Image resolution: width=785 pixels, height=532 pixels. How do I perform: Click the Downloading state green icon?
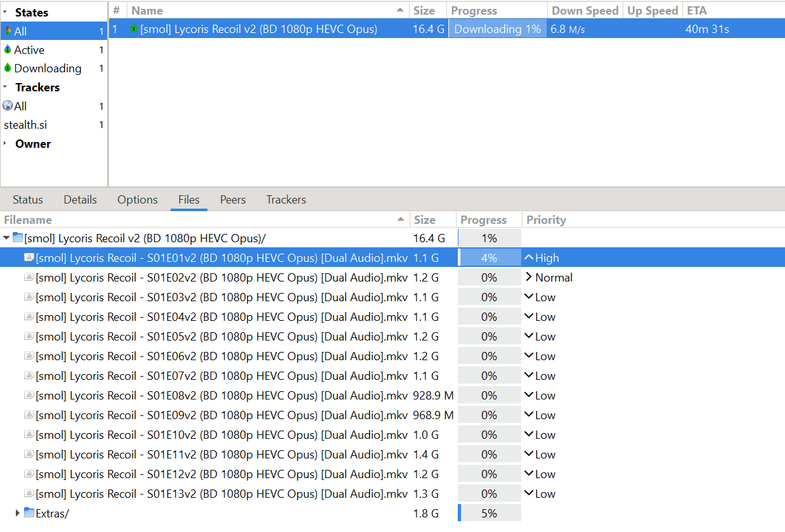[8, 68]
